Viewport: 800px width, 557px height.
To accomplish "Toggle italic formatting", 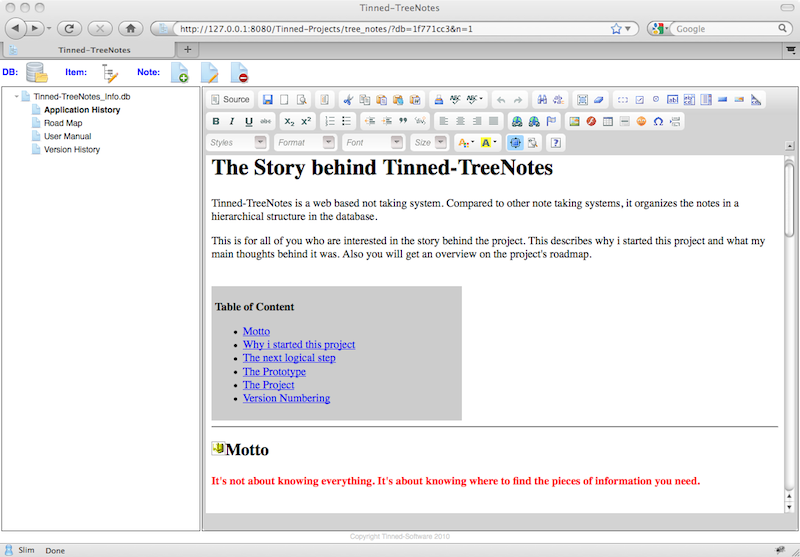I will [232, 121].
